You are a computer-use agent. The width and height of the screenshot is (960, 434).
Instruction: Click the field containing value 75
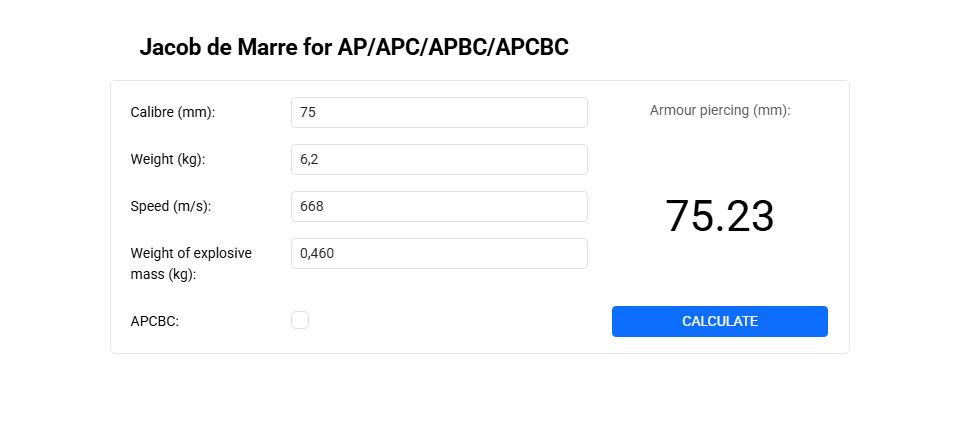point(439,112)
